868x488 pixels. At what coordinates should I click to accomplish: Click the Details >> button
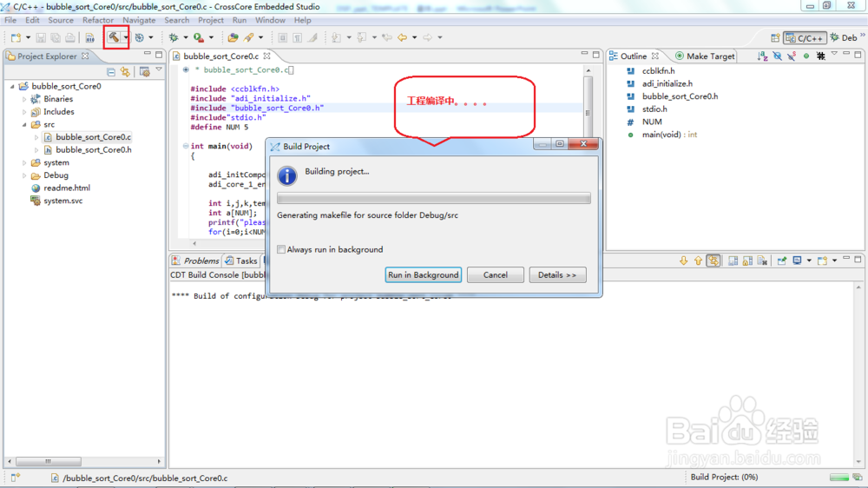tap(557, 274)
